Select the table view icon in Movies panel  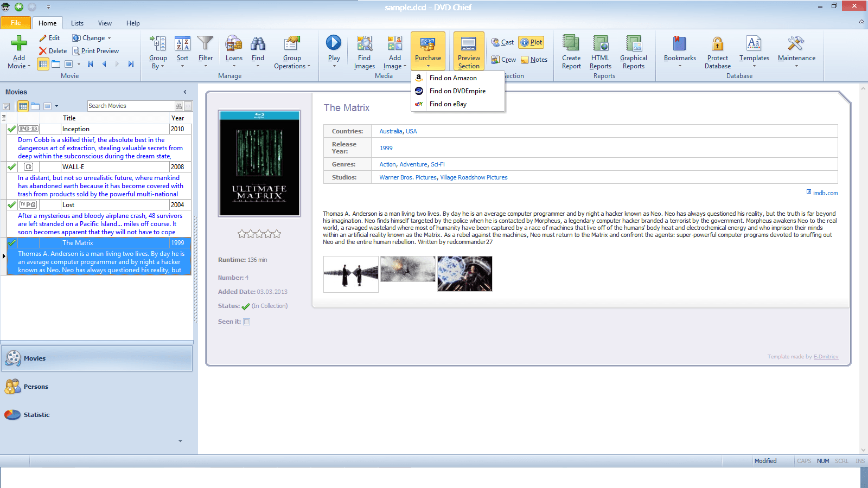[x=23, y=106]
